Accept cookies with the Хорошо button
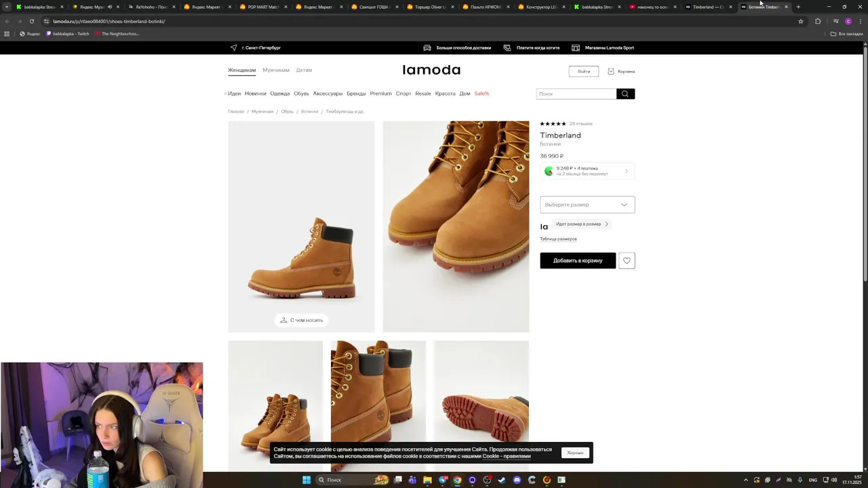This screenshot has width=868, height=488. click(x=575, y=453)
